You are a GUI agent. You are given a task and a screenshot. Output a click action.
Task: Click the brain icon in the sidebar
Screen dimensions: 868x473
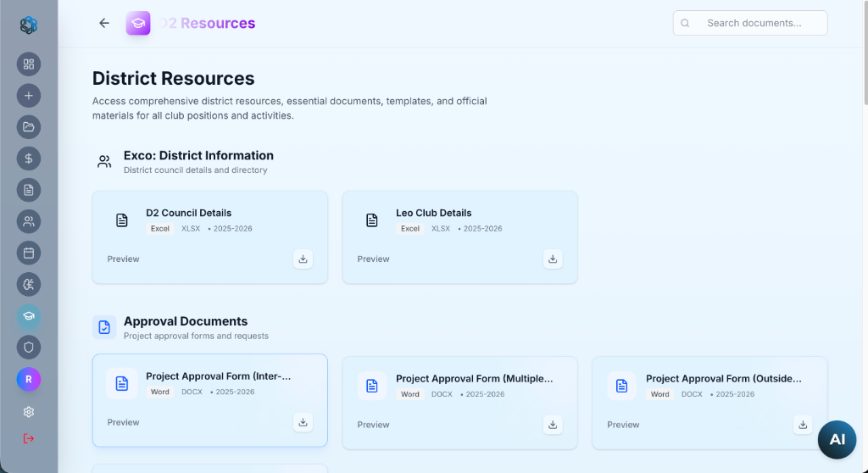pyautogui.click(x=29, y=285)
